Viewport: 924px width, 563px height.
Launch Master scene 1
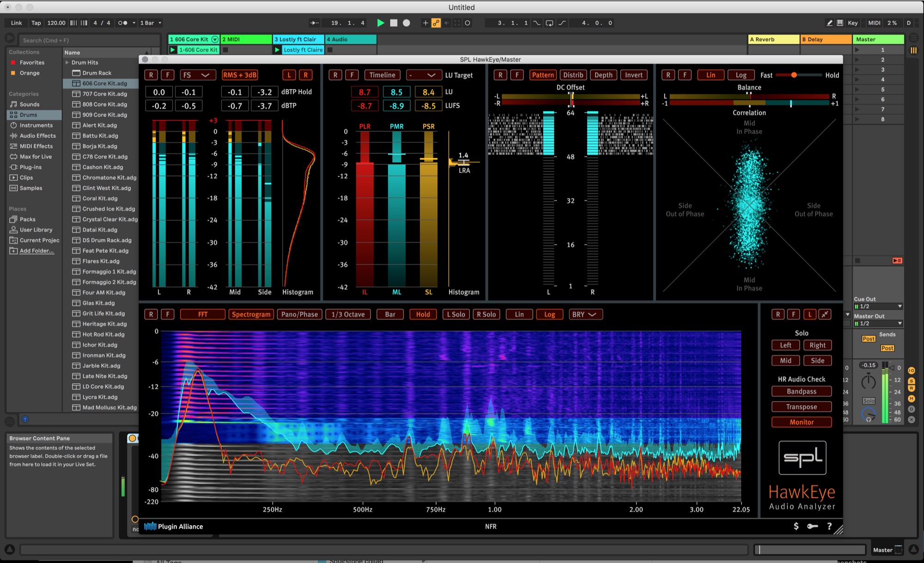tap(858, 49)
